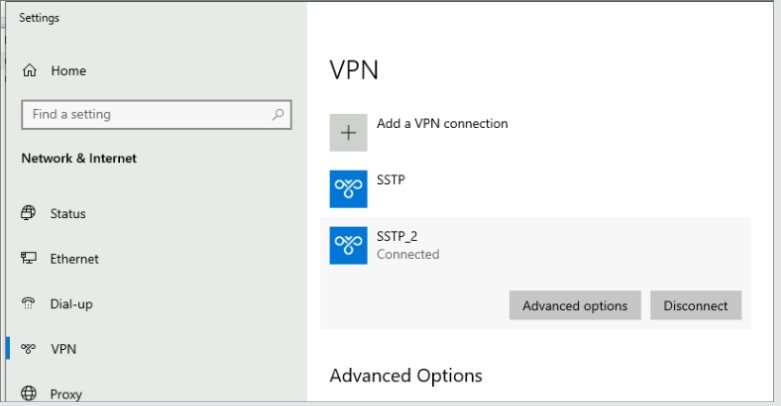The height and width of the screenshot is (406, 781).
Task: Open Proxy settings label
Action: pos(66,394)
